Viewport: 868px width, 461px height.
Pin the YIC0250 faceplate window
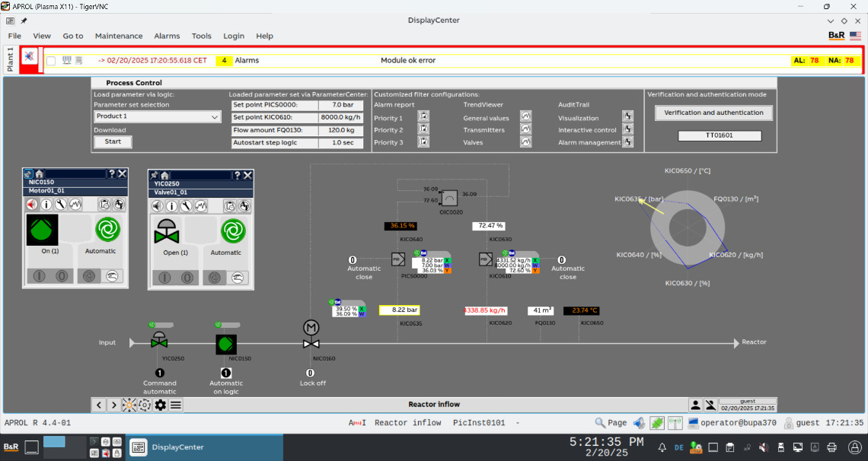[155, 175]
